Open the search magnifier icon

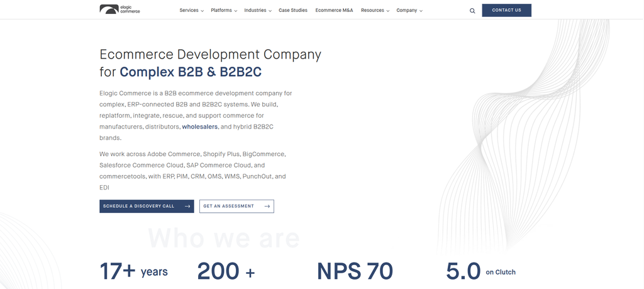[472, 11]
